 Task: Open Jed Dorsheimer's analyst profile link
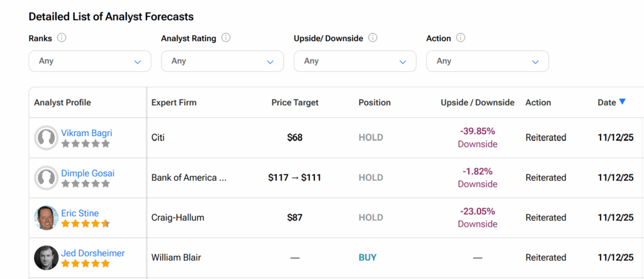(x=93, y=253)
